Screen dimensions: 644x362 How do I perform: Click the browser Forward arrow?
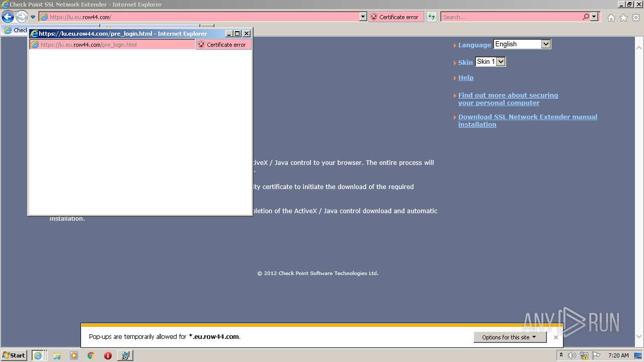click(x=22, y=17)
